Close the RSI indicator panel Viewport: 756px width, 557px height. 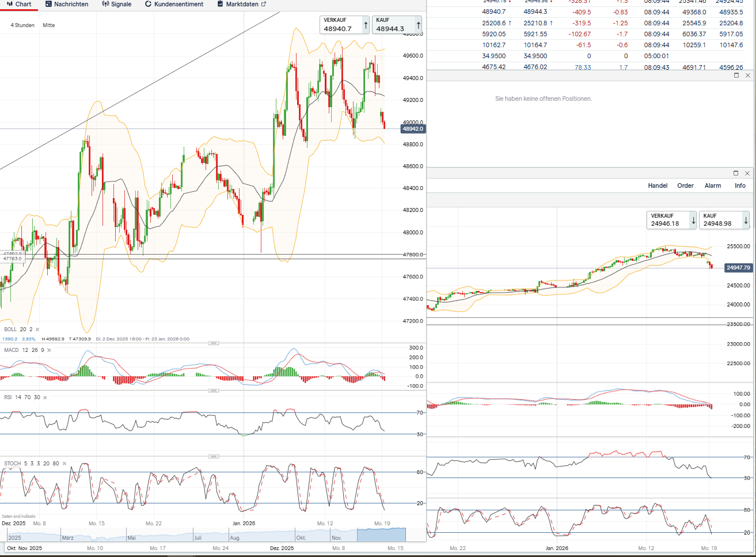pyautogui.click(x=45, y=397)
